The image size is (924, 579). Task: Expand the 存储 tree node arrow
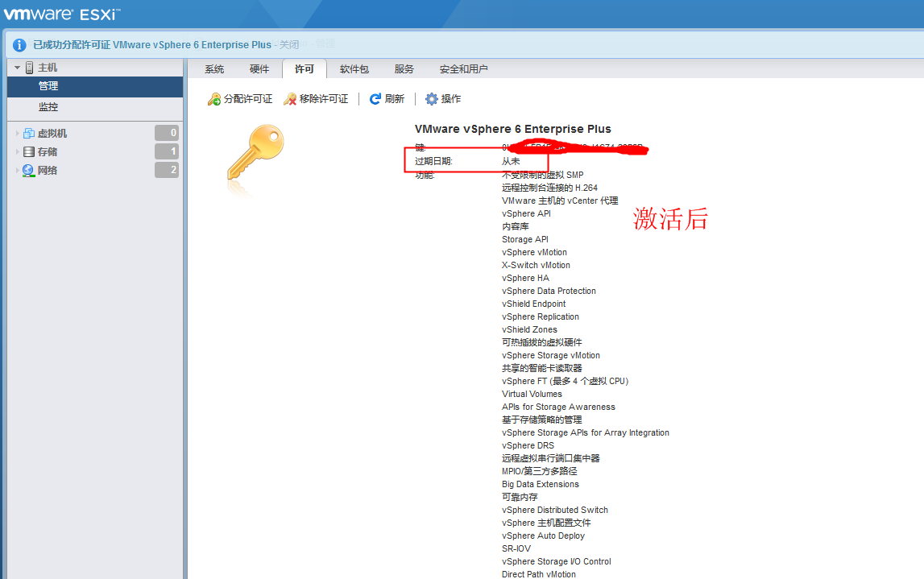click(x=17, y=152)
